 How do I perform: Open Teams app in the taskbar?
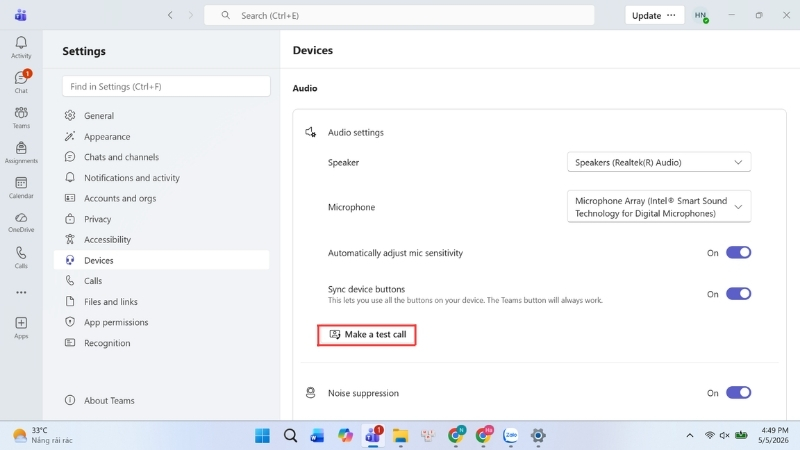[373, 435]
